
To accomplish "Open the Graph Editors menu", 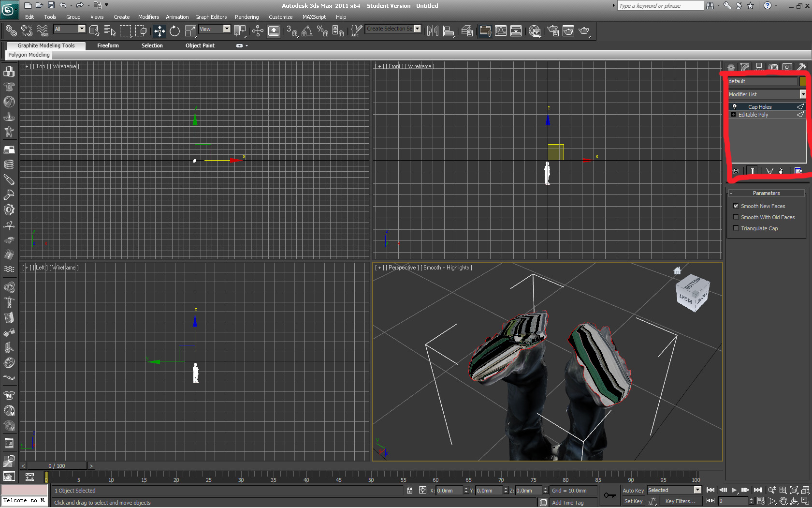I will click(x=211, y=17).
